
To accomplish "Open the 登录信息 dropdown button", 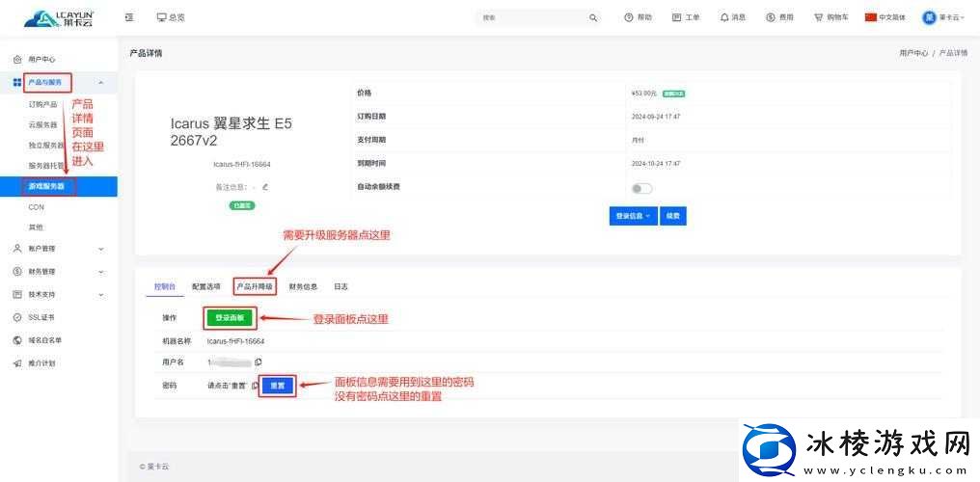I will (x=633, y=215).
